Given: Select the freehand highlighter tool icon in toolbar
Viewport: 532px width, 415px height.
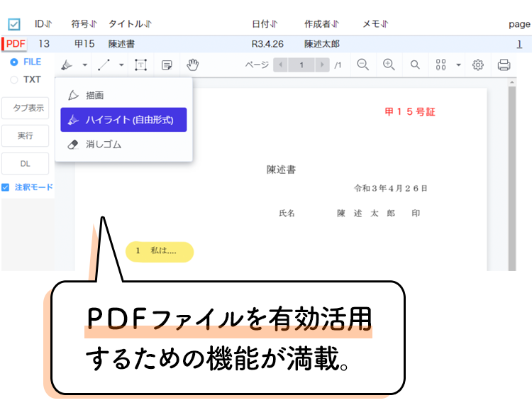Looking at the screenshot, I should pos(67,65).
